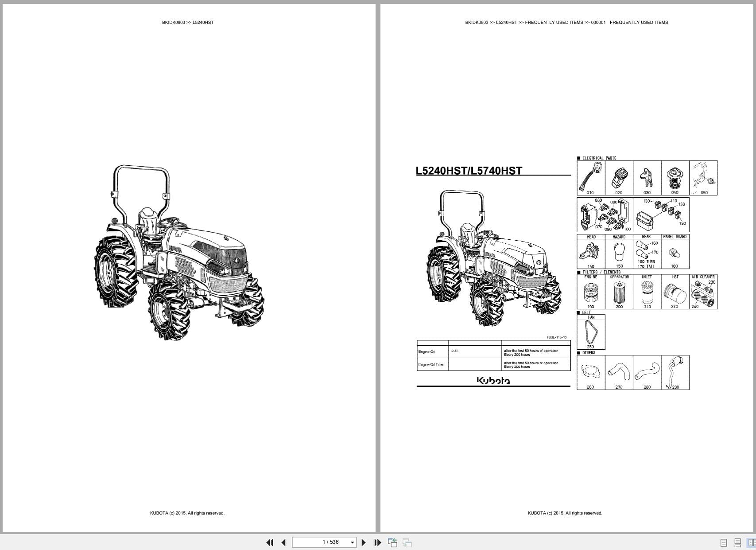Image resolution: width=756 pixels, height=550 pixels.
Task: Click the FILTERS / ELEMENTS section label
Action: [601, 272]
